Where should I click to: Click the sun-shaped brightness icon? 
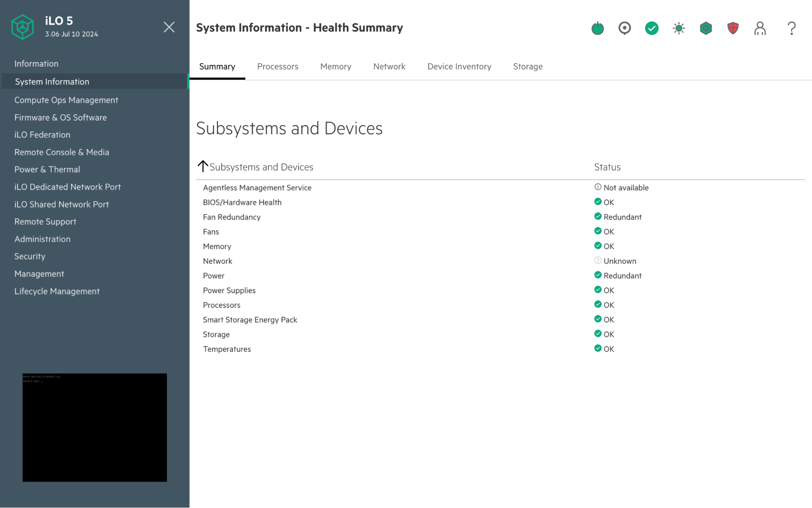pos(678,28)
